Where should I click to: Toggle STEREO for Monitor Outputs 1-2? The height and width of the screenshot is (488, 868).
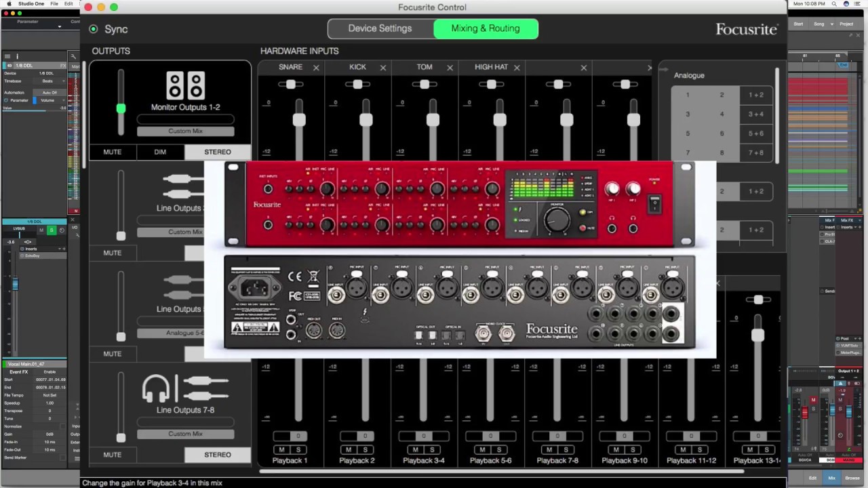tap(218, 152)
